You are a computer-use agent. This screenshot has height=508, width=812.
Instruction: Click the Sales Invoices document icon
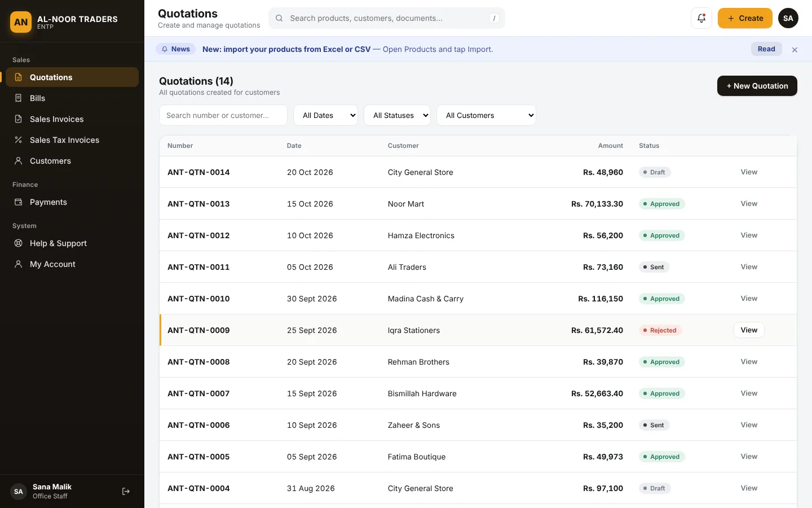coord(18,119)
